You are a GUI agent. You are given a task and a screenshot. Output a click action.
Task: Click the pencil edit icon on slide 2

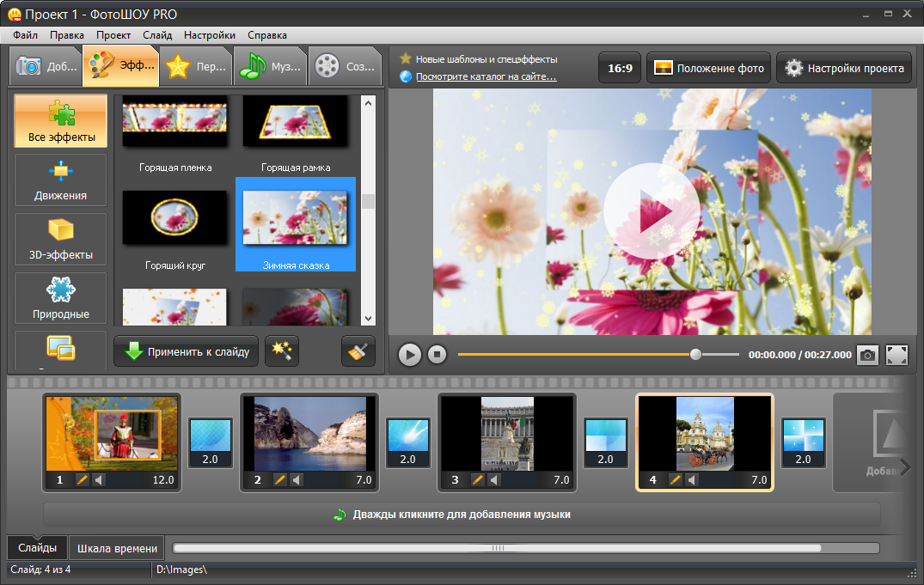point(280,480)
